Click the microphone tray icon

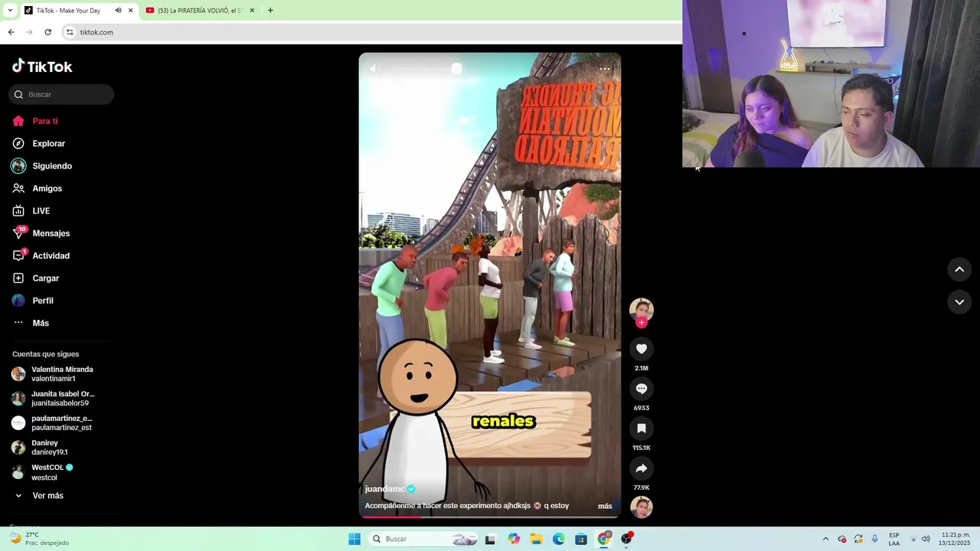tap(875, 539)
